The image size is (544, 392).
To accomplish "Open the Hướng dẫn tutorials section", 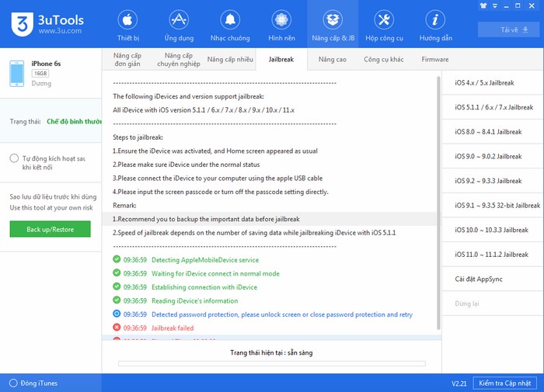I will point(435,26).
